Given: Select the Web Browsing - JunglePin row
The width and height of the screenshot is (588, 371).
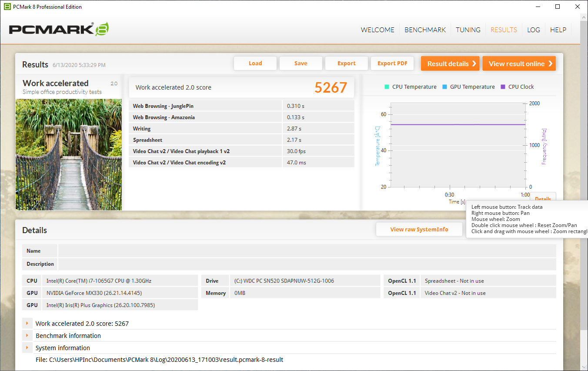Looking at the screenshot, I should [242, 106].
